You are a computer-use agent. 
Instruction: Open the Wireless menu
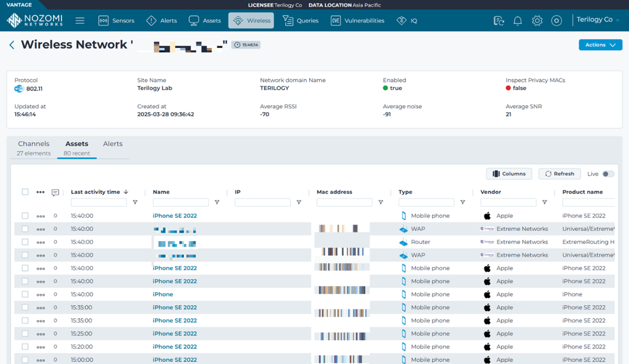coord(251,20)
